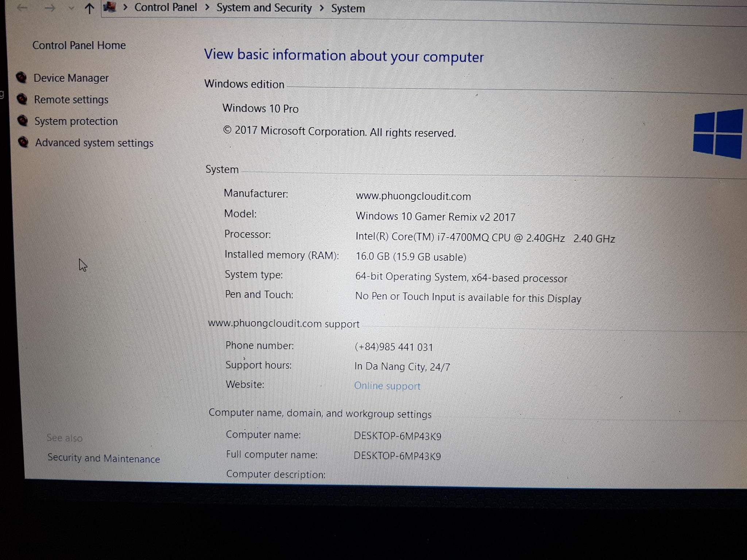The height and width of the screenshot is (560, 747).
Task: Click the Processor label
Action: (x=248, y=234)
